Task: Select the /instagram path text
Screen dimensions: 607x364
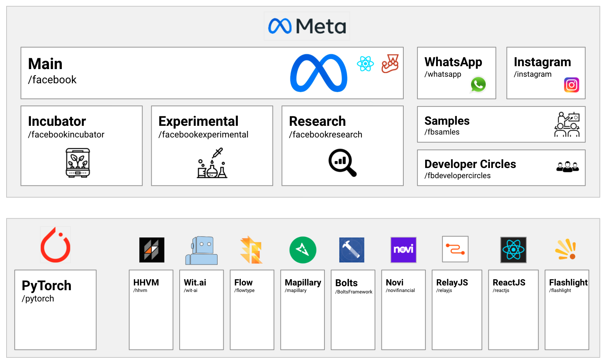Action: (x=532, y=74)
